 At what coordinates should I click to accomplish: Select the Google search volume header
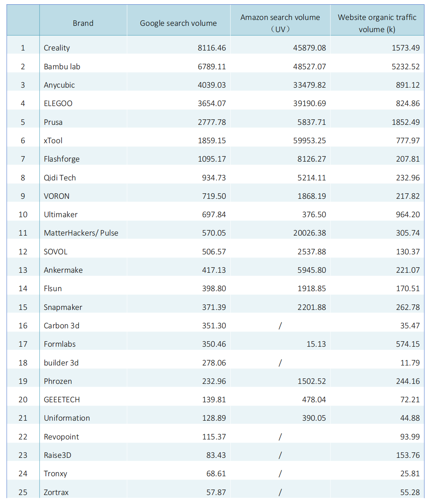tap(178, 23)
